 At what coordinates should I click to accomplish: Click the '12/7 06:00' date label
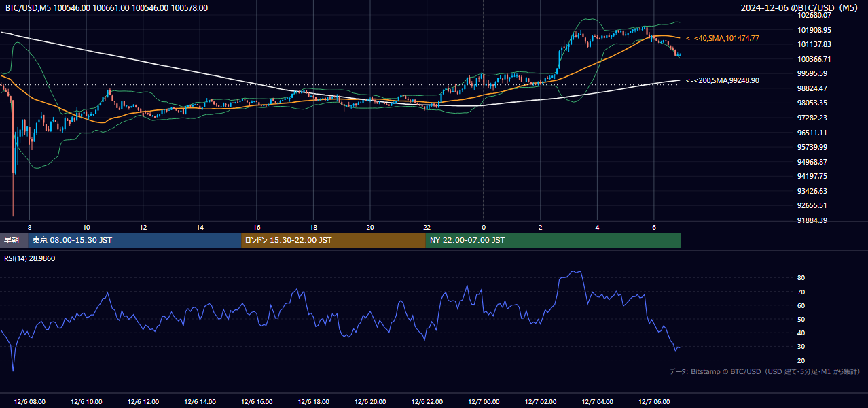(x=653, y=402)
